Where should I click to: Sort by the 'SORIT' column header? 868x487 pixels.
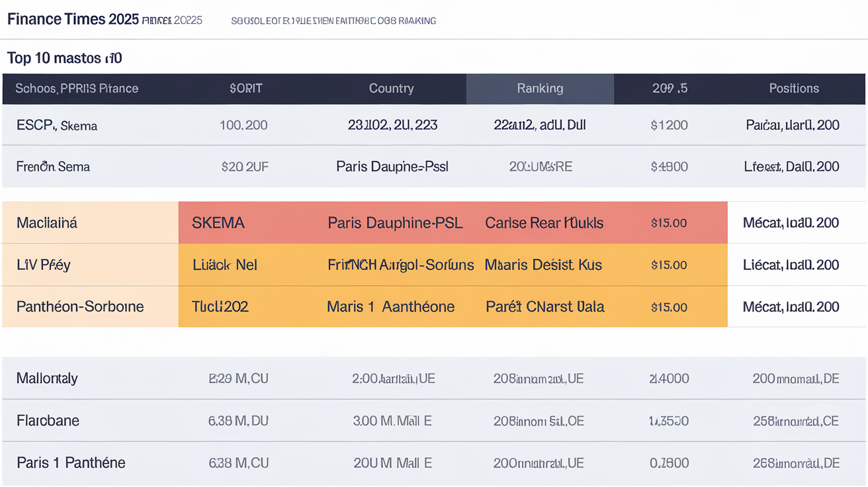click(x=245, y=88)
